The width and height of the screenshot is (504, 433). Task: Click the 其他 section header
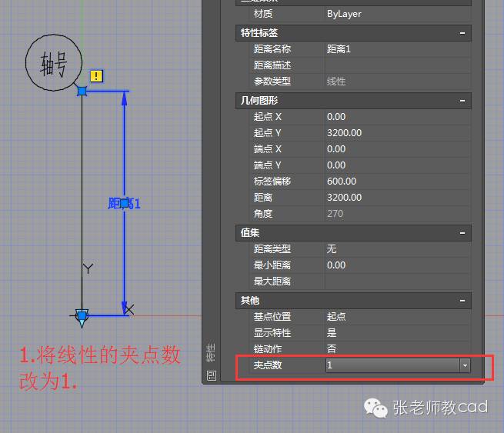[x=353, y=301]
